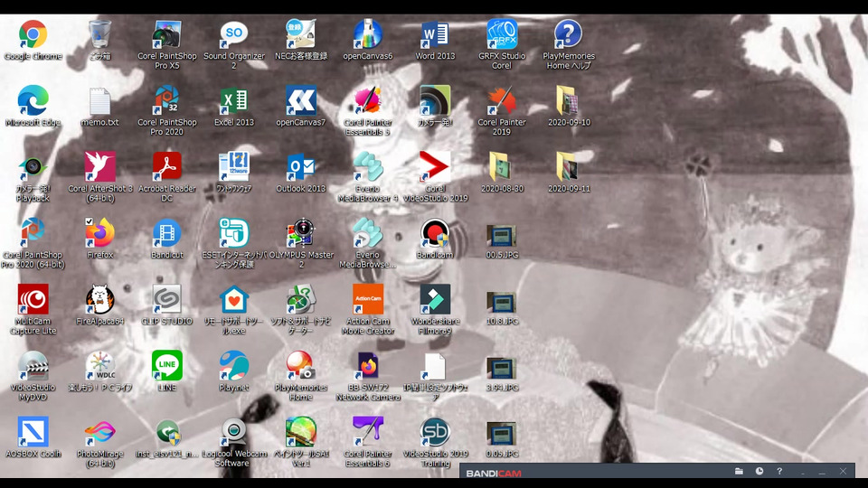Launch Microsoft Edge shortcut
Viewport: 868px width, 488px height.
click(x=33, y=100)
